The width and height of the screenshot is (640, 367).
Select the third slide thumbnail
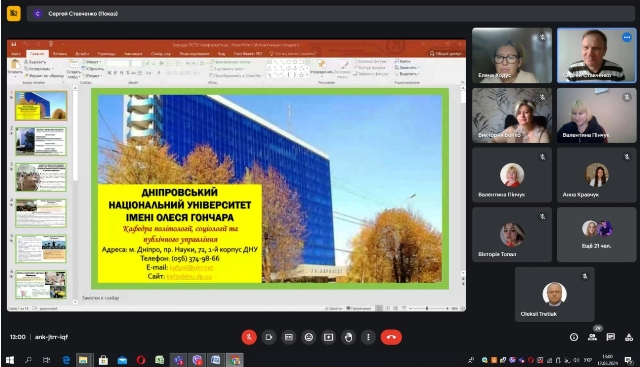[41, 177]
